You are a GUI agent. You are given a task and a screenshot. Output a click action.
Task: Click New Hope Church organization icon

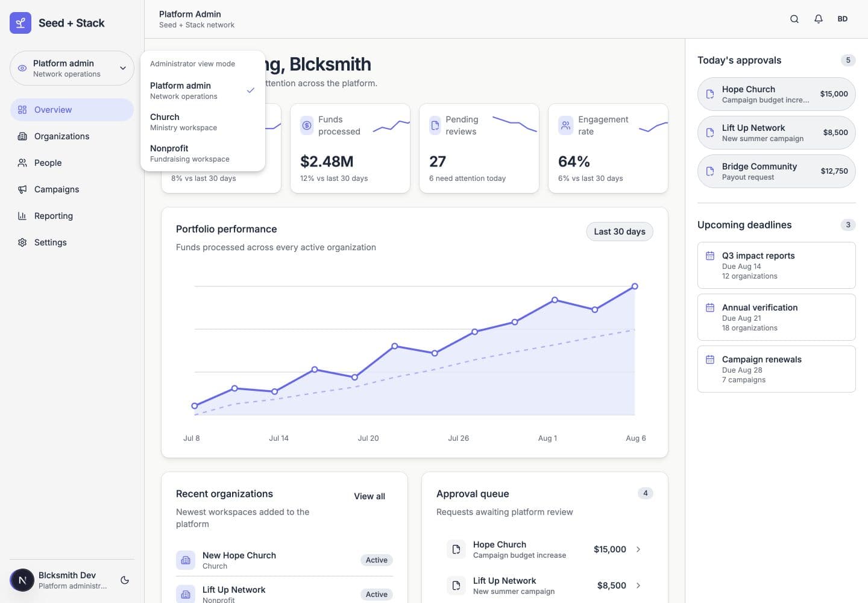click(x=186, y=560)
